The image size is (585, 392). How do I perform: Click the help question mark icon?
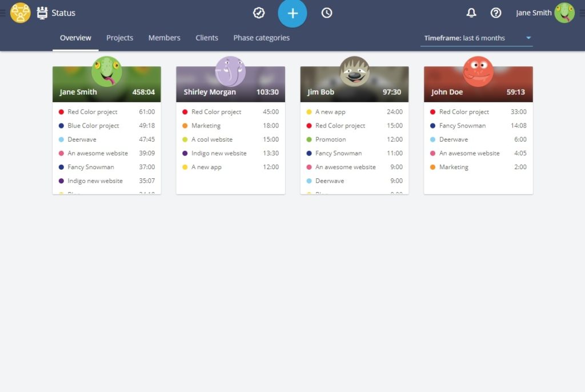click(495, 13)
